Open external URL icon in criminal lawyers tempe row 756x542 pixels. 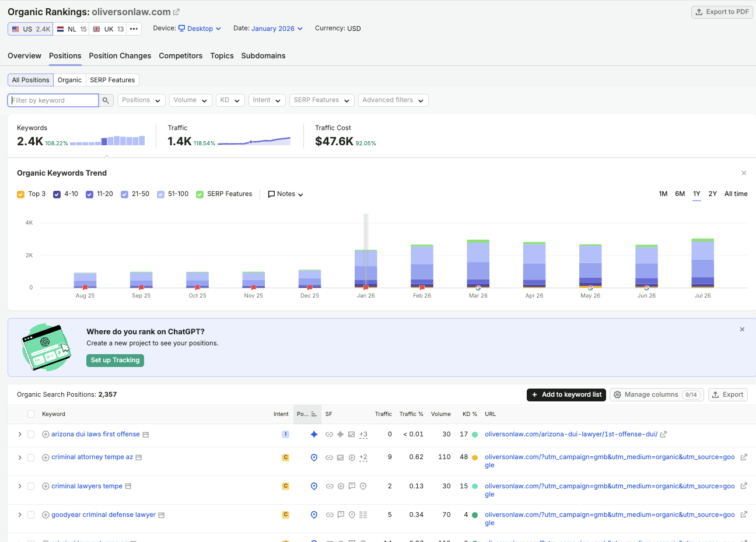pyautogui.click(x=744, y=486)
